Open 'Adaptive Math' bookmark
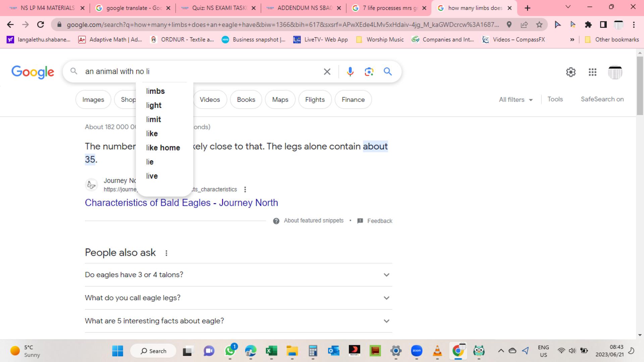Image resolution: width=644 pixels, height=362 pixels. [110, 40]
